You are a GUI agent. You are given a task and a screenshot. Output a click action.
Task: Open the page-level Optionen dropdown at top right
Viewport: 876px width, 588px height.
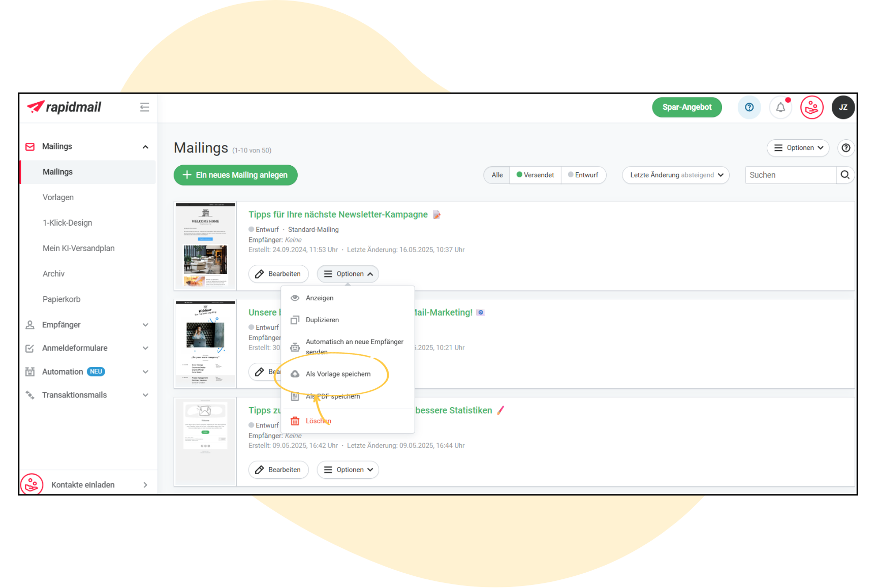click(x=798, y=148)
